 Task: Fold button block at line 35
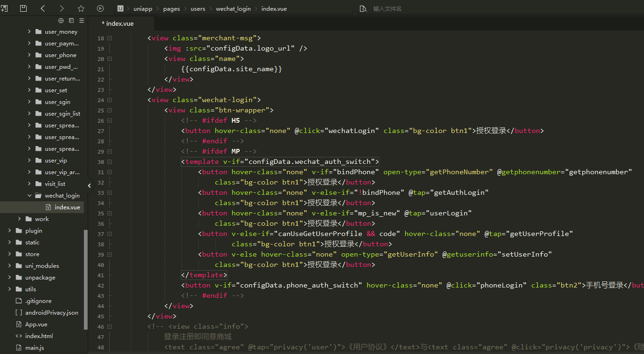click(x=109, y=213)
